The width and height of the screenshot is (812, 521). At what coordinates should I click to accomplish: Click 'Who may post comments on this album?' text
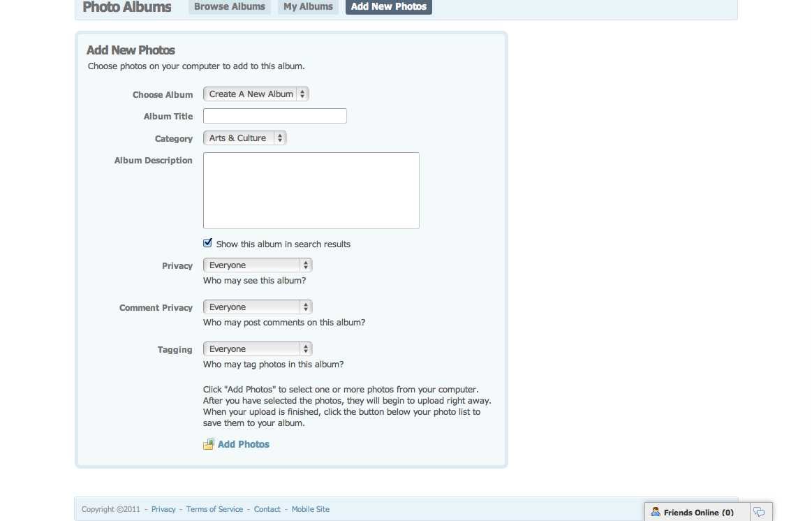[x=283, y=323]
